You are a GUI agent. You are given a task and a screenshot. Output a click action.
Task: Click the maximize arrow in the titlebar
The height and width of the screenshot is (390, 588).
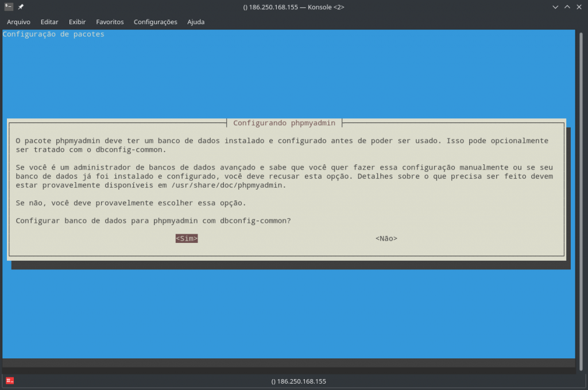567,7
